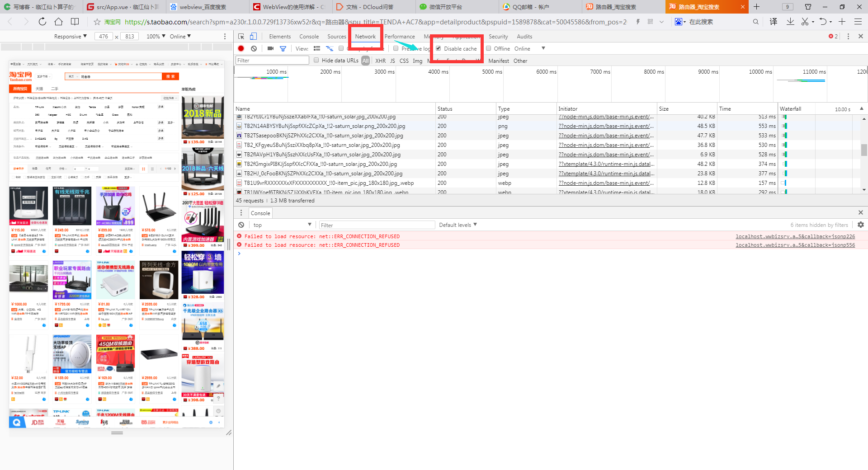The width and height of the screenshot is (868, 470).
Task: Open console drawer three-dot menu
Action: click(241, 213)
